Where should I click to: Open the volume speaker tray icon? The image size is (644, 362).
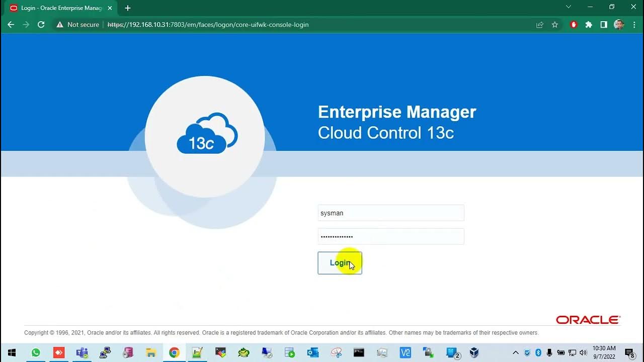pyautogui.click(x=583, y=353)
